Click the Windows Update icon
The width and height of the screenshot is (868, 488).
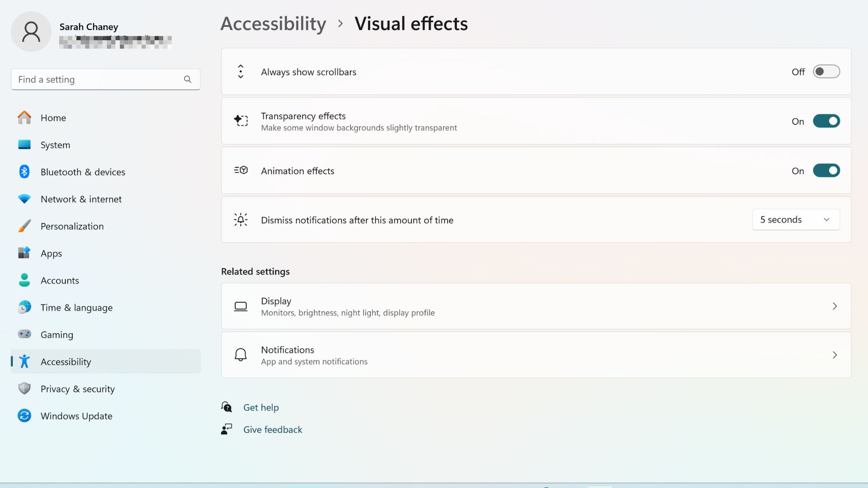(24, 416)
